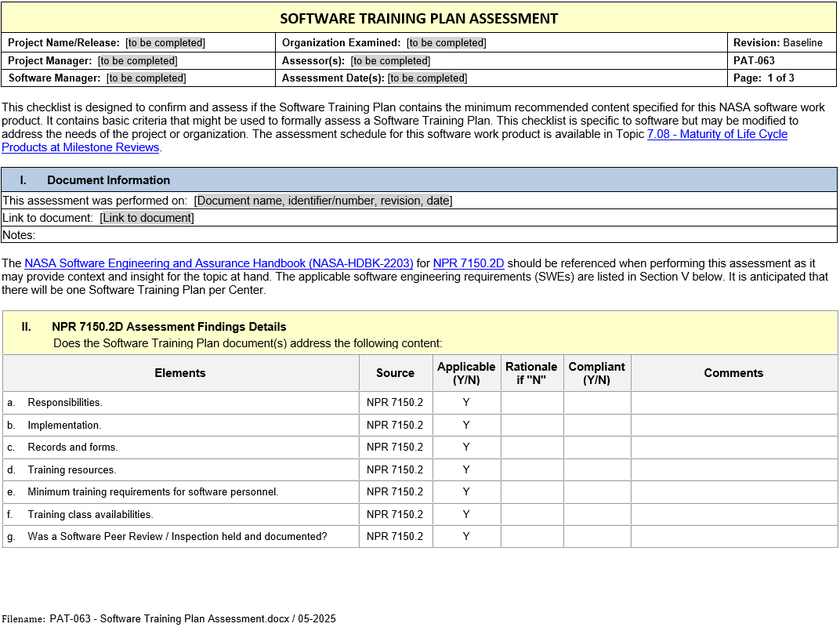Select the 'Link to document' placeholder text
840x627 pixels.
[x=147, y=218]
